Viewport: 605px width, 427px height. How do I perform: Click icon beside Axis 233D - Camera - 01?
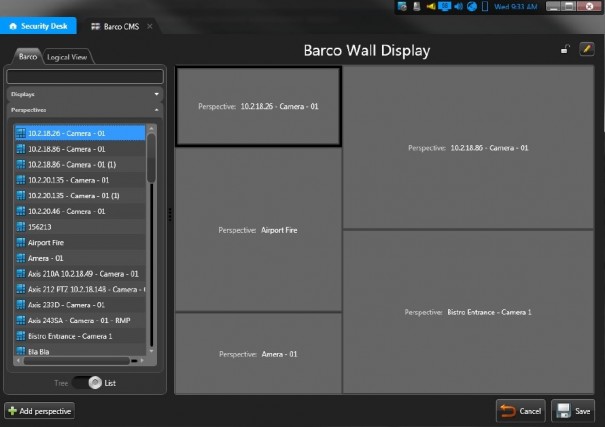[21, 304]
